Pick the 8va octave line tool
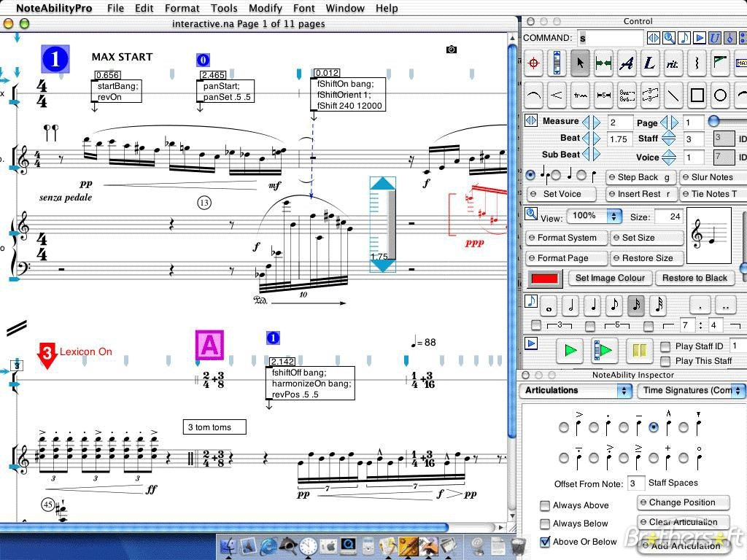 pyautogui.click(x=627, y=95)
